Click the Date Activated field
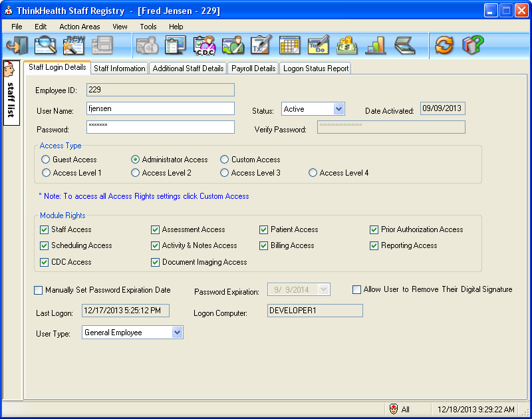 (443, 108)
